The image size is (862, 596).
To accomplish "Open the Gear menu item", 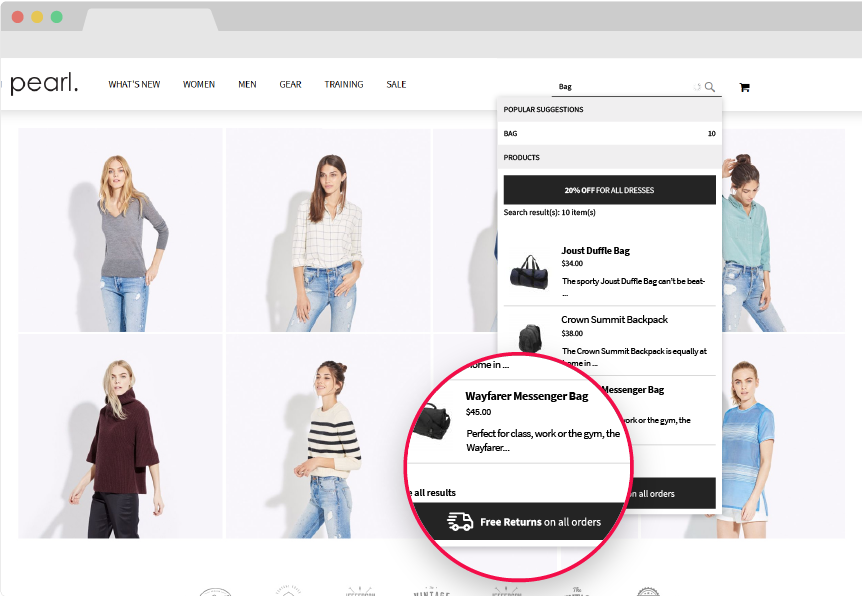I will (290, 85).
